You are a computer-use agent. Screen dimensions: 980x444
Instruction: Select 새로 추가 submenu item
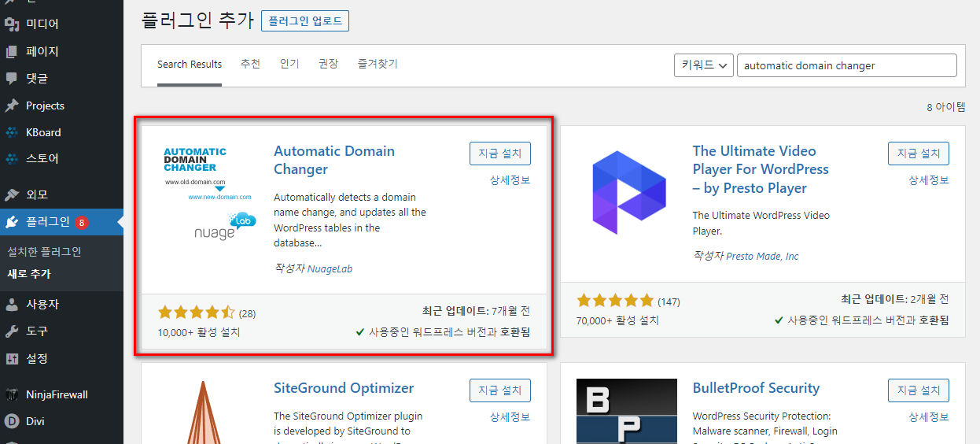point(29,274)
